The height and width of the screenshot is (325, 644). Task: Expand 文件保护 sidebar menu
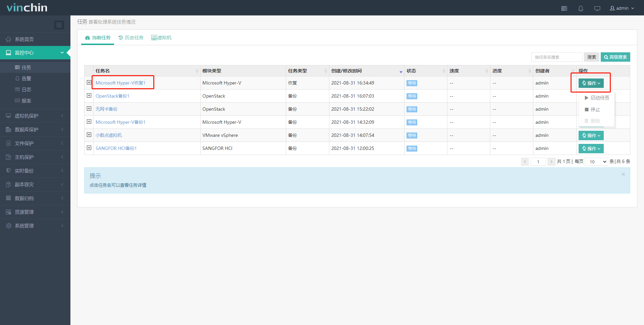tap(35, 143)
